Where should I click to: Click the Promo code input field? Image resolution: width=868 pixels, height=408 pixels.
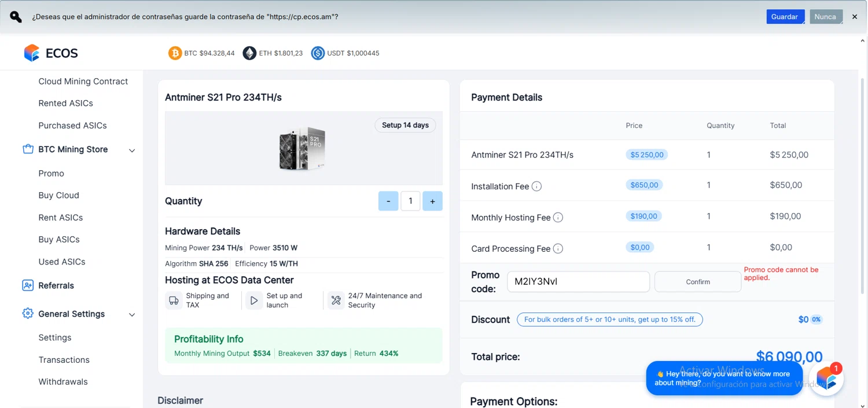click(x=578, y=282)
